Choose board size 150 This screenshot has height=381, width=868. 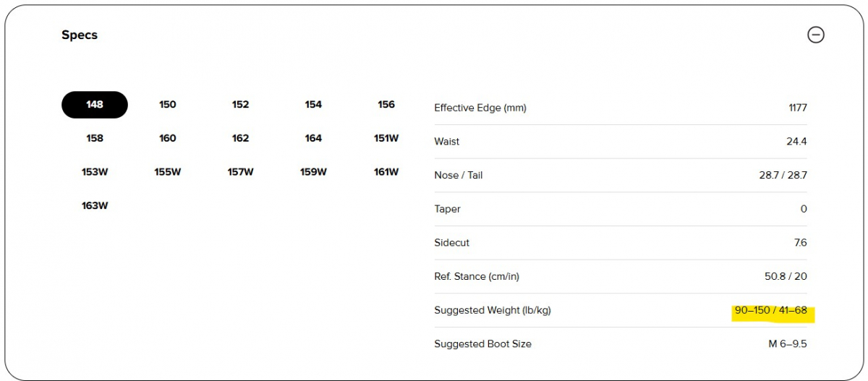tap(168, 105)
